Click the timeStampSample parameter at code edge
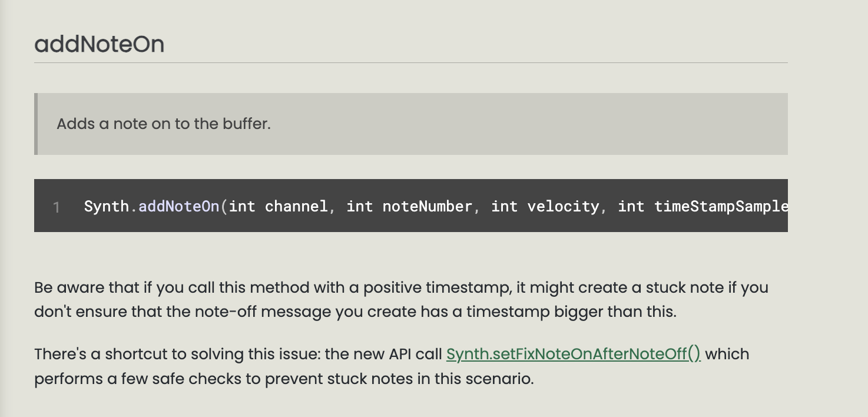Viewport: 868px width, 417px height. (x=721, y=206)
